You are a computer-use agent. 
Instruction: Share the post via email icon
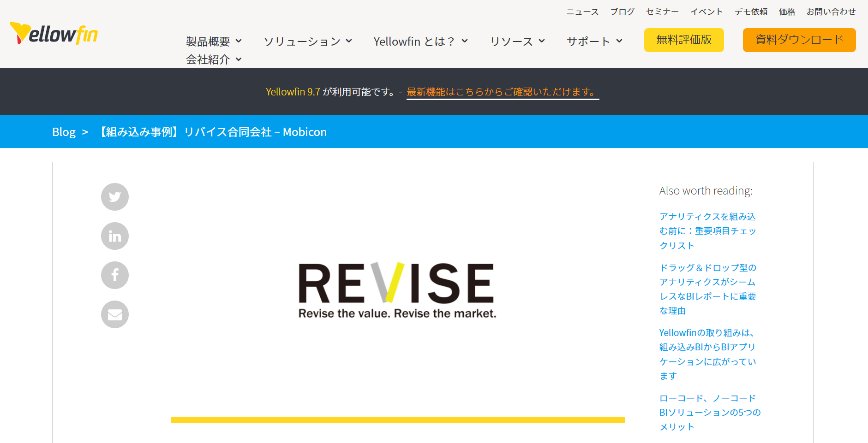point(115,314)
